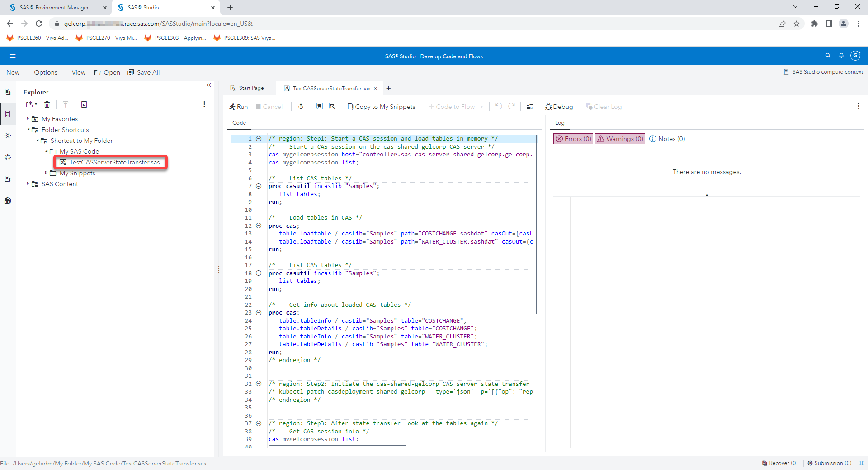Collapse the Folder Shortcuts tree node
This screenshot has width=868, height=470.
[28, 129]
